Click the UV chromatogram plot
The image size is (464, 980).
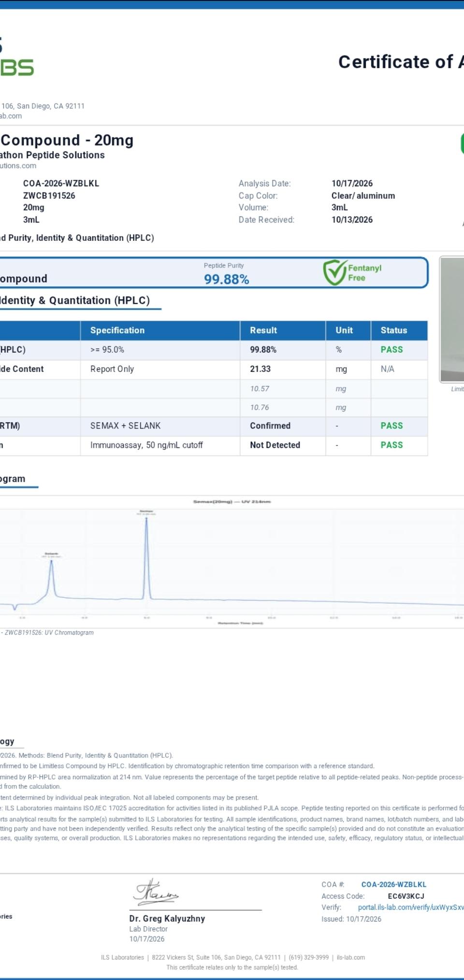click(232, 561)
